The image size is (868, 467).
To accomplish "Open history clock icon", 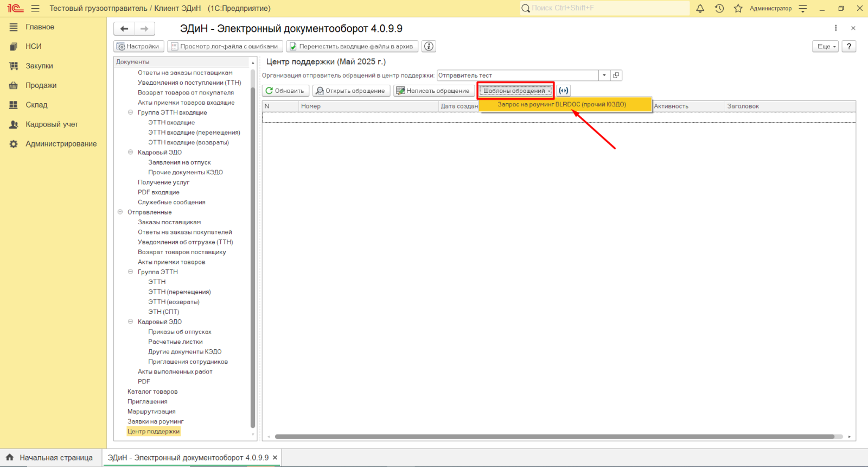I will point(719,8).
